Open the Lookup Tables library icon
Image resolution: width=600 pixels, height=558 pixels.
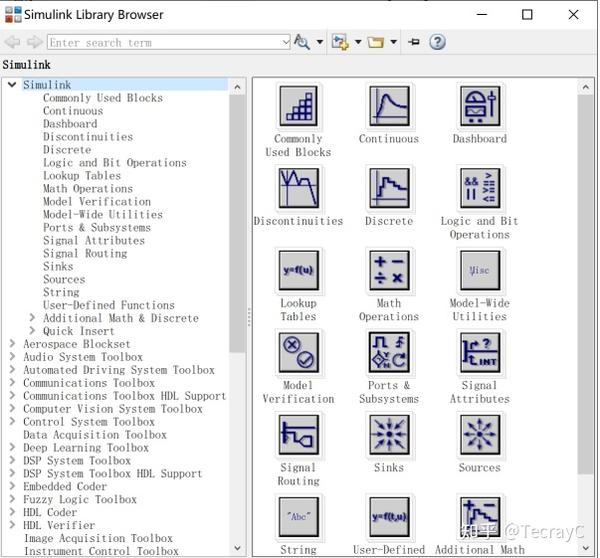tap(298, 270)
